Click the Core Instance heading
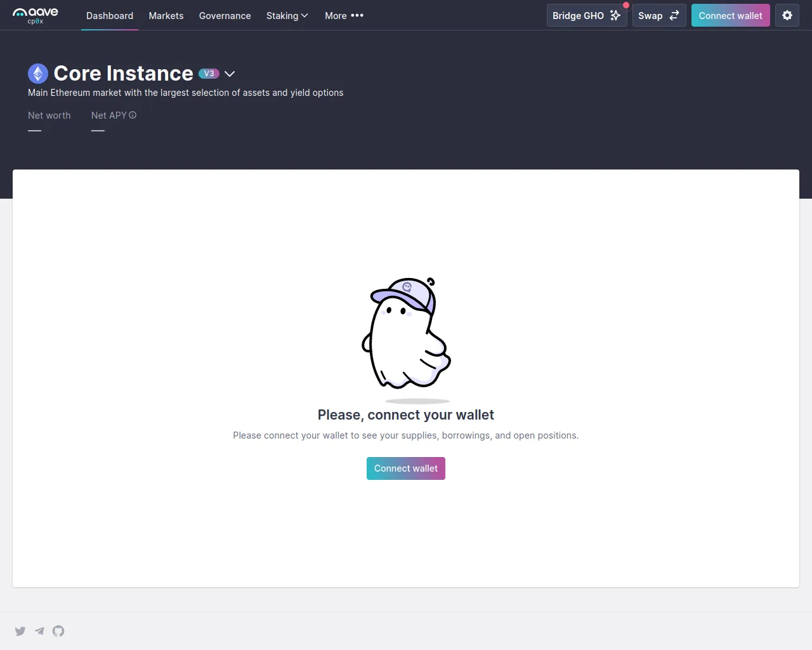 pos(124,74)
